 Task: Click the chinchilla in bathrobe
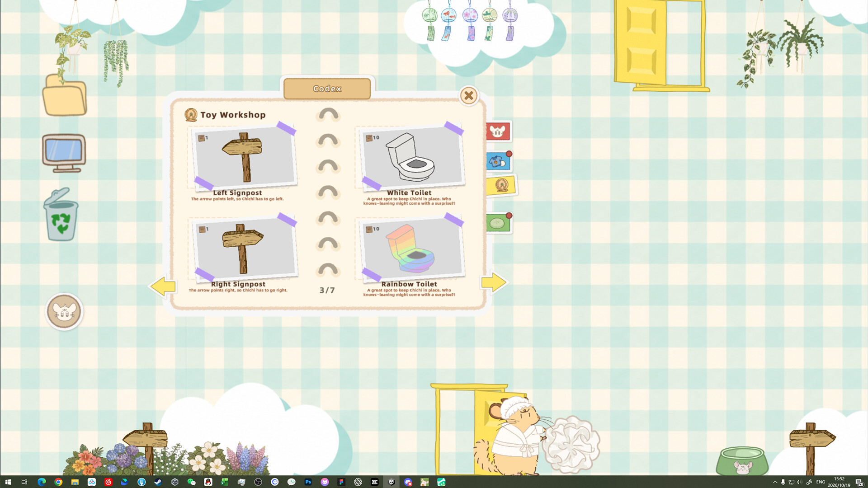[515, 436]
